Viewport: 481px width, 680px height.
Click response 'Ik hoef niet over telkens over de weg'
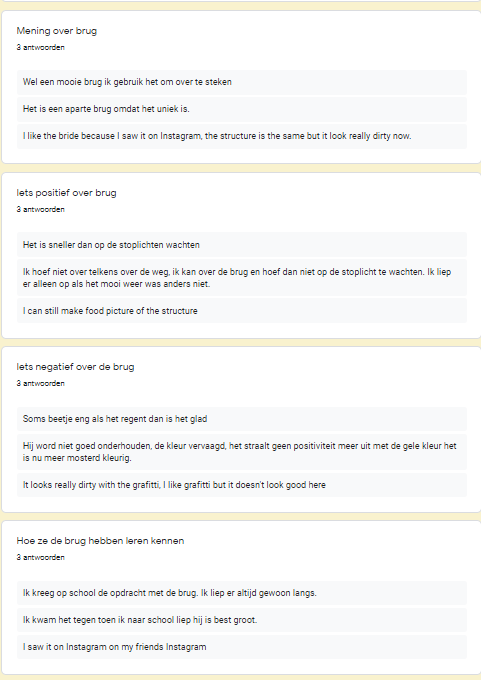(x=242, y=278)
